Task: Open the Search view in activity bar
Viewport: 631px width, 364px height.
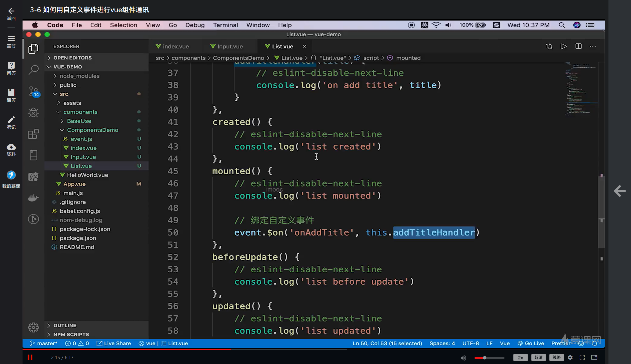Action: [33, 70]
